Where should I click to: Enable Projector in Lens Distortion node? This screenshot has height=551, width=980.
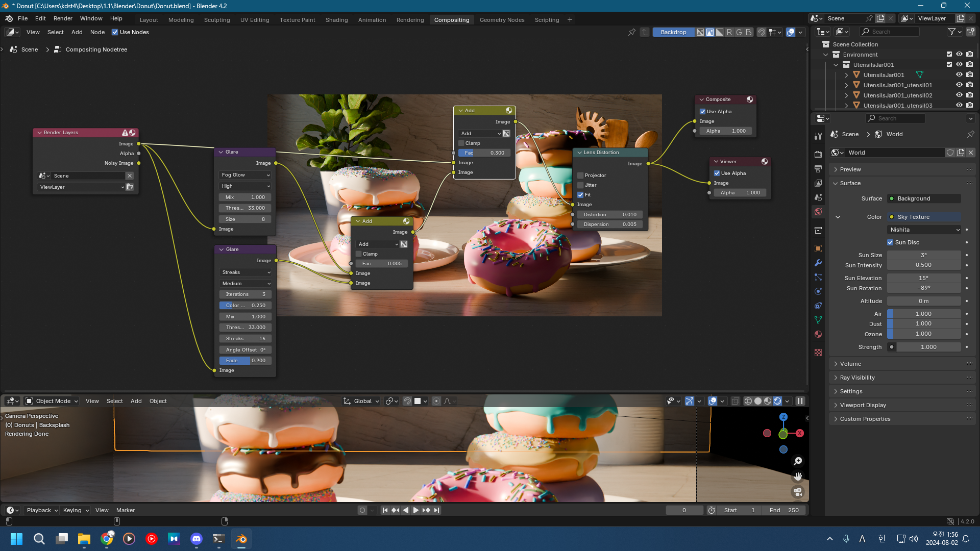(580, 175)
